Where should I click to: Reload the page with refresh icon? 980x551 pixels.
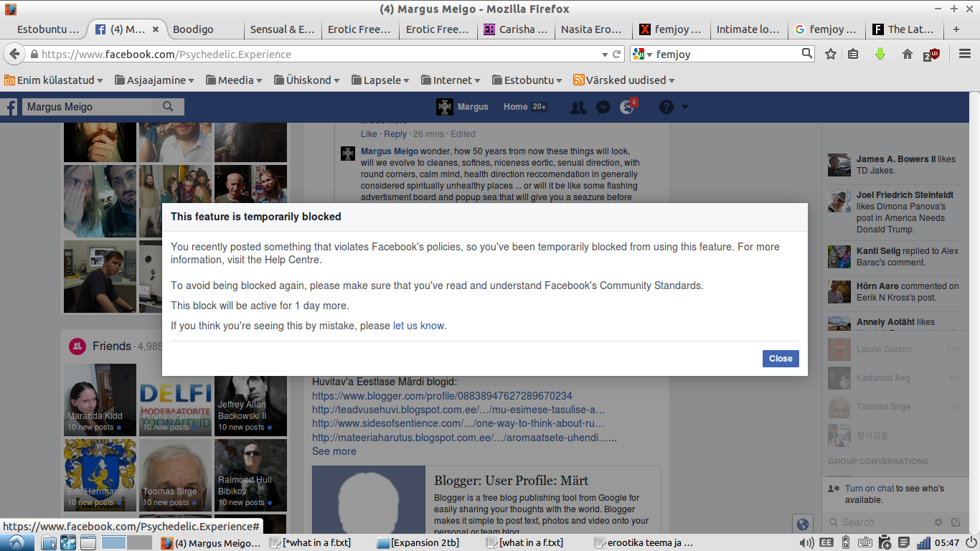point(616,54)
